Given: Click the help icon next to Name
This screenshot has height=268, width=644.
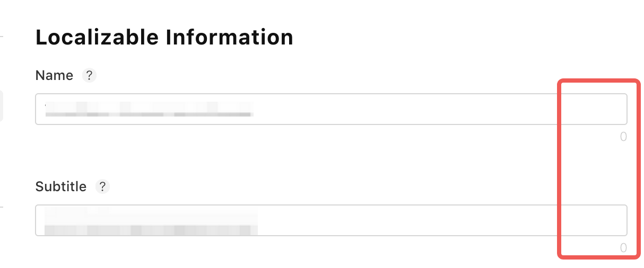Looking at the screenshot, I should [x=89, y=76].
